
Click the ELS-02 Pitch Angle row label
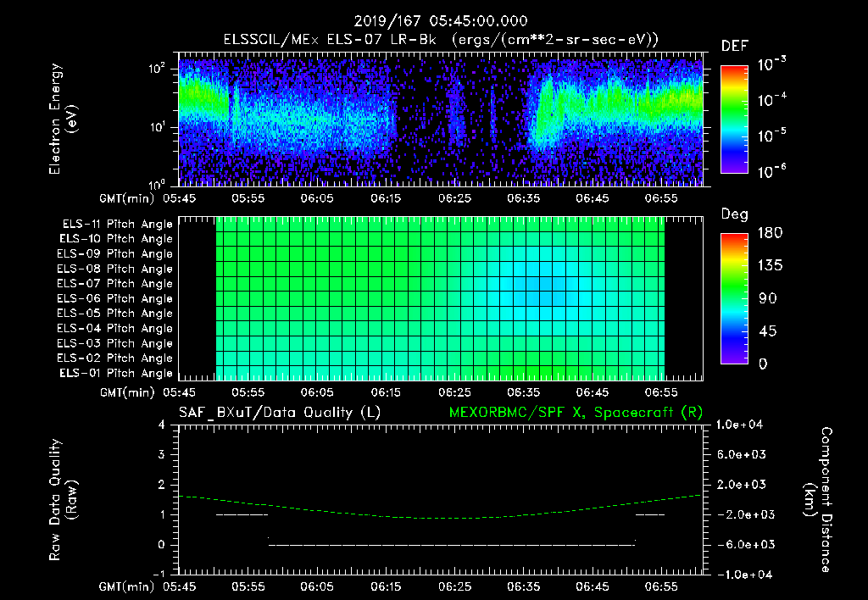(x=114, y=358)
